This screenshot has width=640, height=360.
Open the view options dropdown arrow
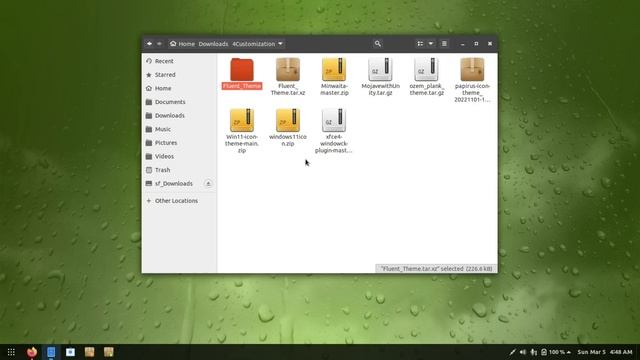tap(431, 44)
